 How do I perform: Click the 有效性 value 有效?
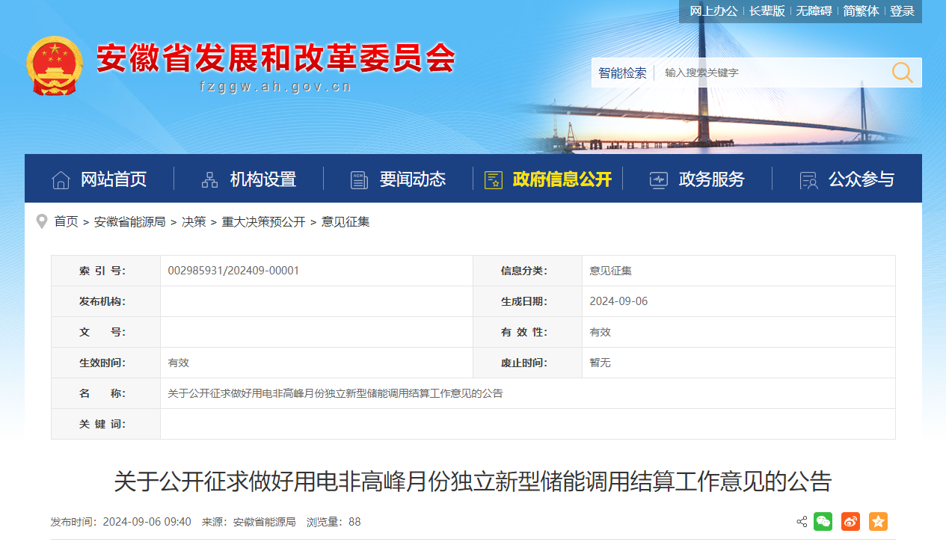[x=601, y=332]
